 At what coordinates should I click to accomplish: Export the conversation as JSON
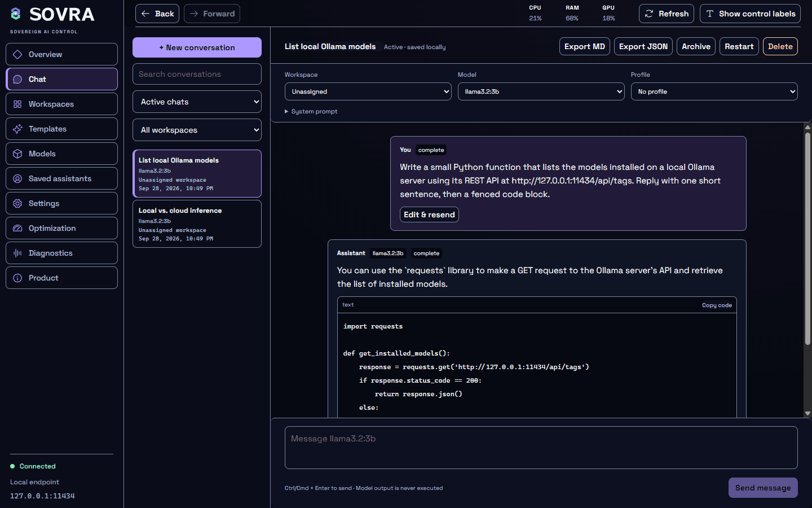coord(643,46)
